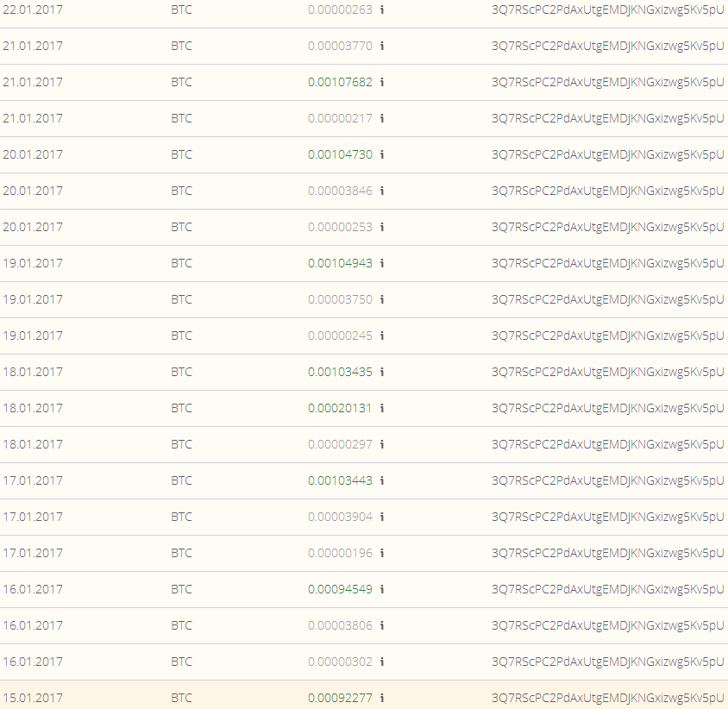Screen dimensions: 728x709
Task: Select amount 0.00000253
Action: pyautogui.click(x=341, y=227)
